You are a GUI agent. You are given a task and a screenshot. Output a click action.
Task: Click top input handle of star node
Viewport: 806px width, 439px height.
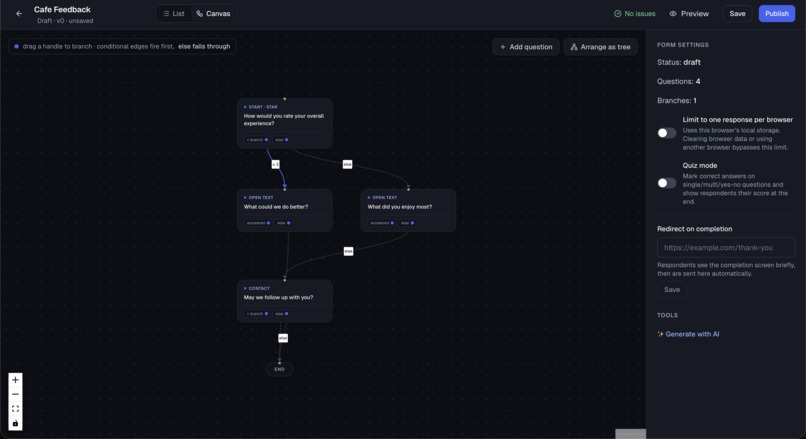(x=284, y=99)
